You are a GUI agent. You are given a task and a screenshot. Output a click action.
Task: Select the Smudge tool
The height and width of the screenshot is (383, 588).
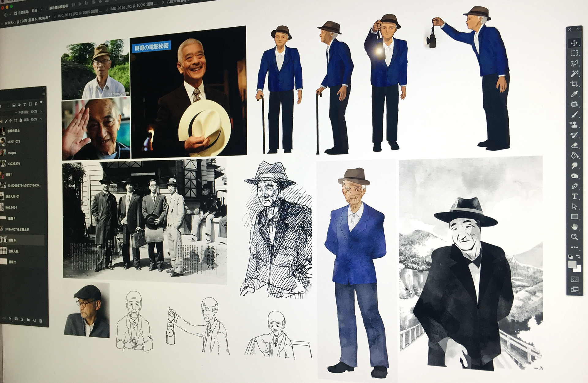click(574, 166)
